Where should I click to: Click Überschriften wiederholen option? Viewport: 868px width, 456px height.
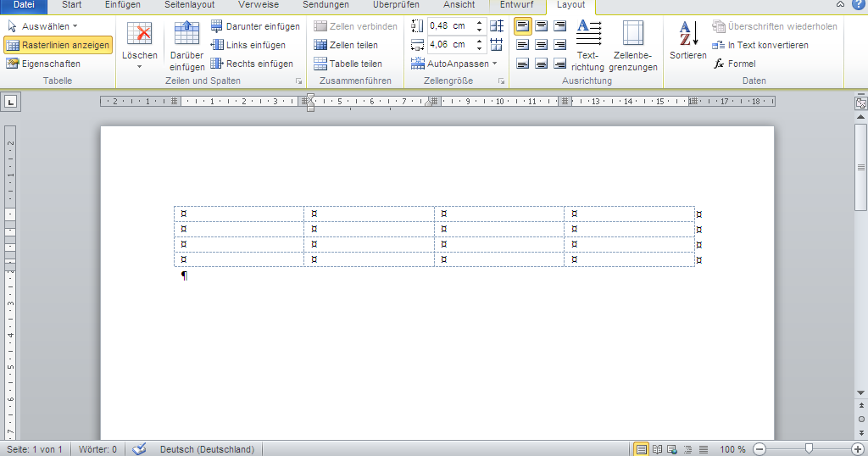point(775,26)
